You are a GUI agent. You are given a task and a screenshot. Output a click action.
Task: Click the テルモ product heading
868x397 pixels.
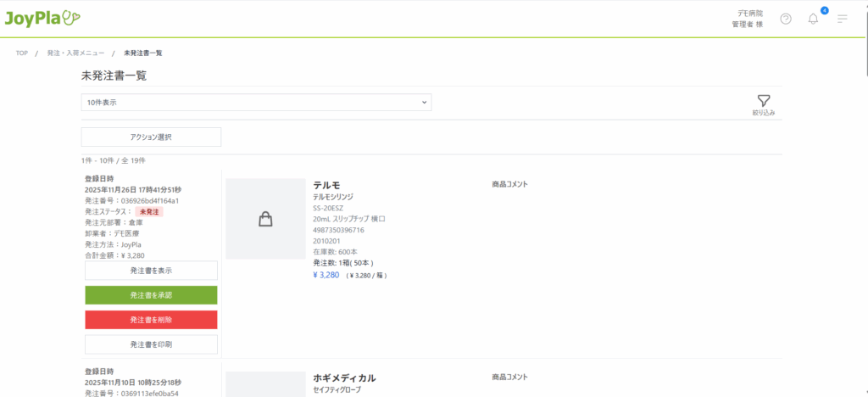pos(326,185)
